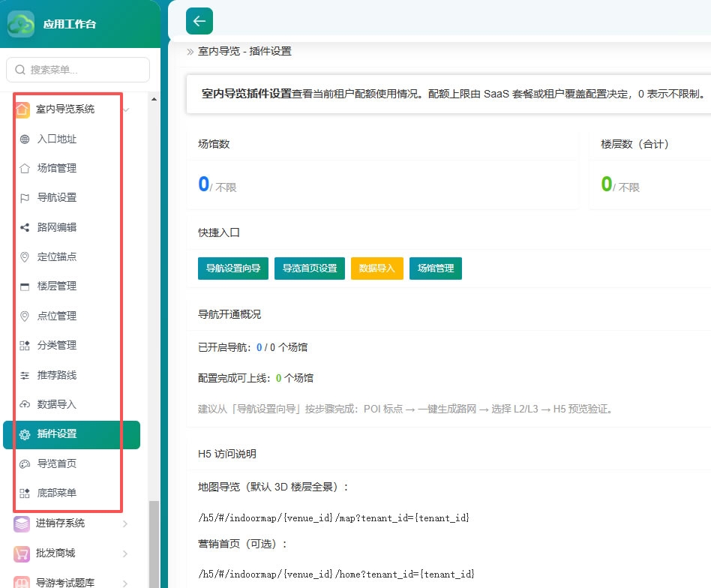Image resolution: width=711 pixels, height=588 pixels.
Task: Click the palette icon beside 导览首页
Action: coord(25,463)
